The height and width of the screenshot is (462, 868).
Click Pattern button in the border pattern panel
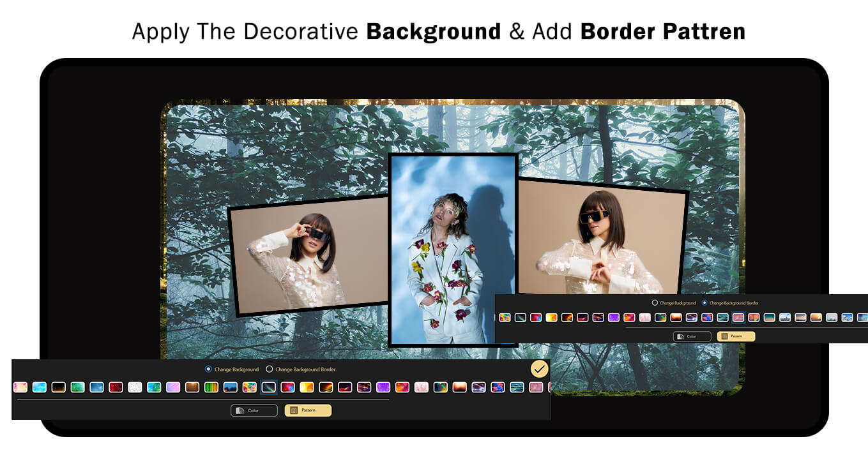click(x=736, y=336)
